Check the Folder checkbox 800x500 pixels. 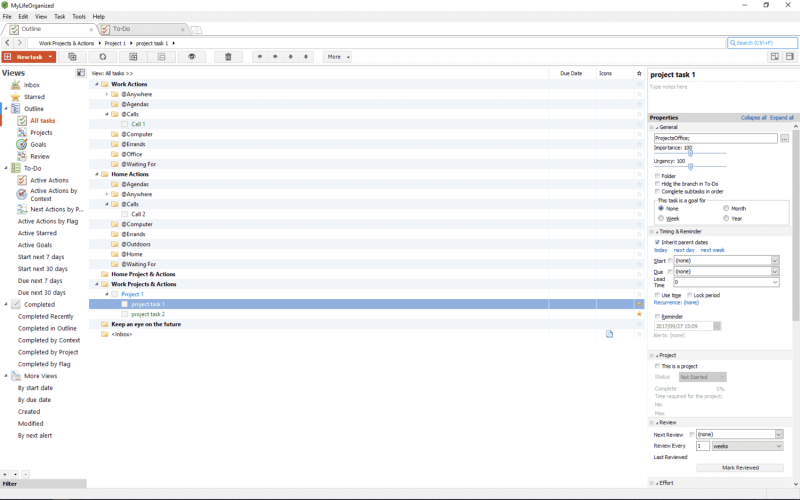[x=657, y=176]
